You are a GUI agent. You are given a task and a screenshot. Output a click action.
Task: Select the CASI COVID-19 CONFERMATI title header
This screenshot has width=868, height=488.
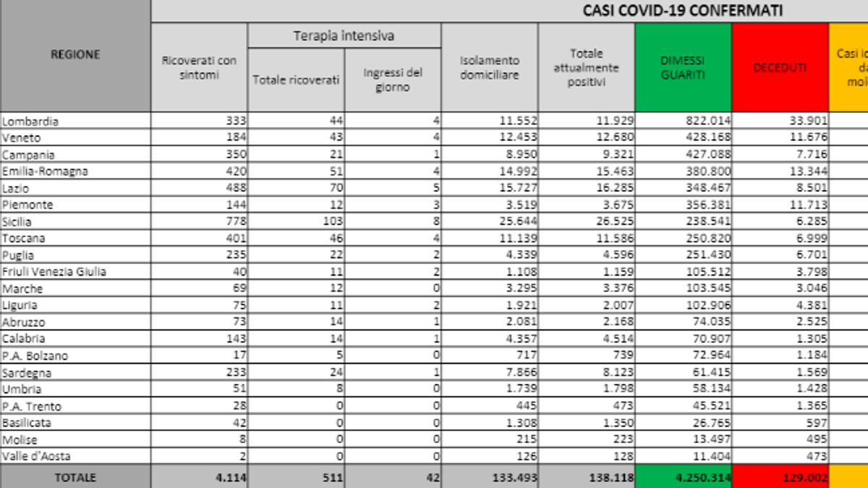click(x=682, y=11)
